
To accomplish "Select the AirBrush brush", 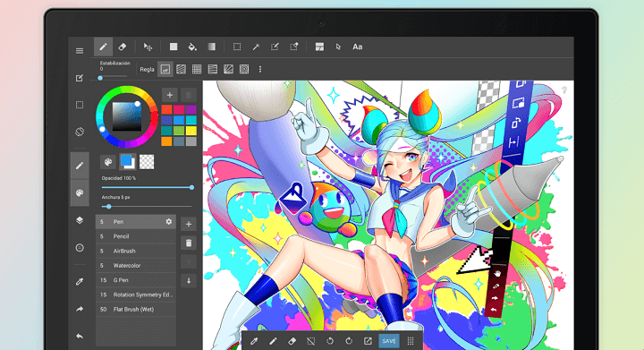I will (x=136, y=251).
